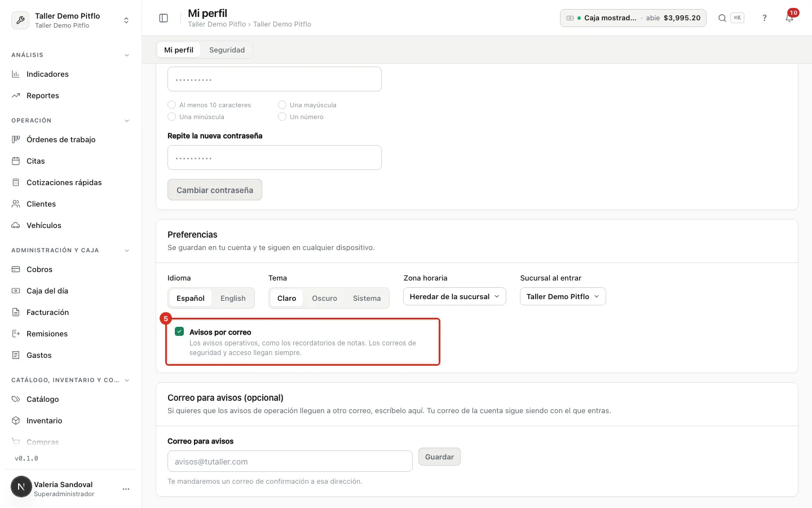Collapse the Operación sidebar section
Viewport: 812px width, 508px height.
coord(127,121)
